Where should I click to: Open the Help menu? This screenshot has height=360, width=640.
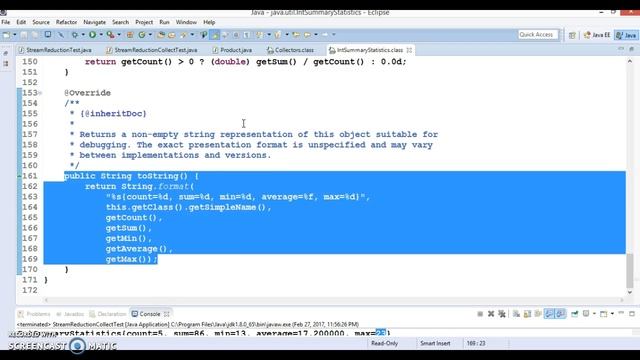209,22
